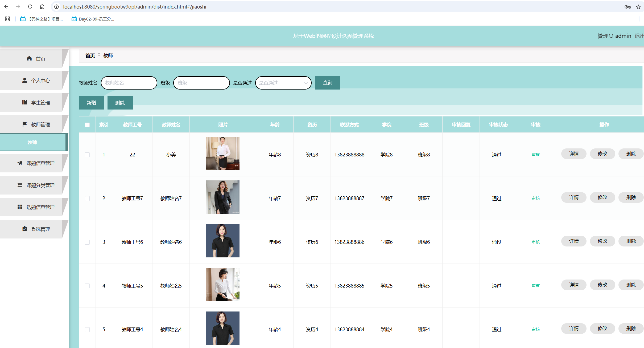Check the row checkbox for 教师姓名7
The image size is (644, 348).
[87, 199]
